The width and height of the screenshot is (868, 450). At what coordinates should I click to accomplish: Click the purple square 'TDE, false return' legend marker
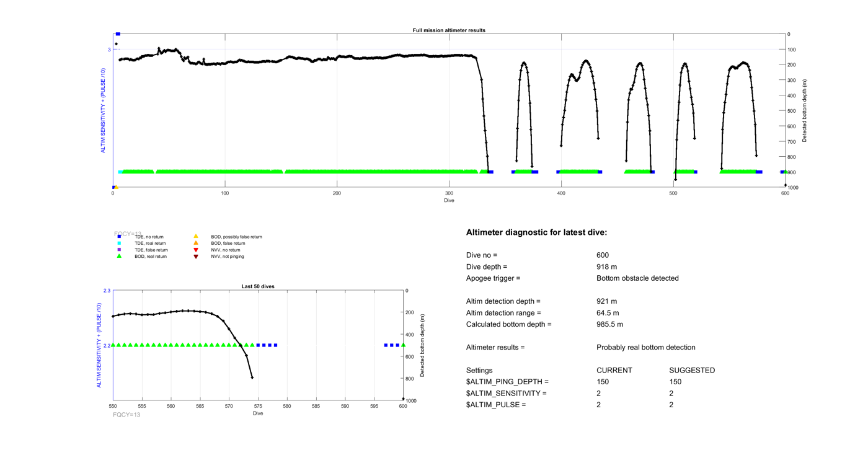[x=119, y=250]
